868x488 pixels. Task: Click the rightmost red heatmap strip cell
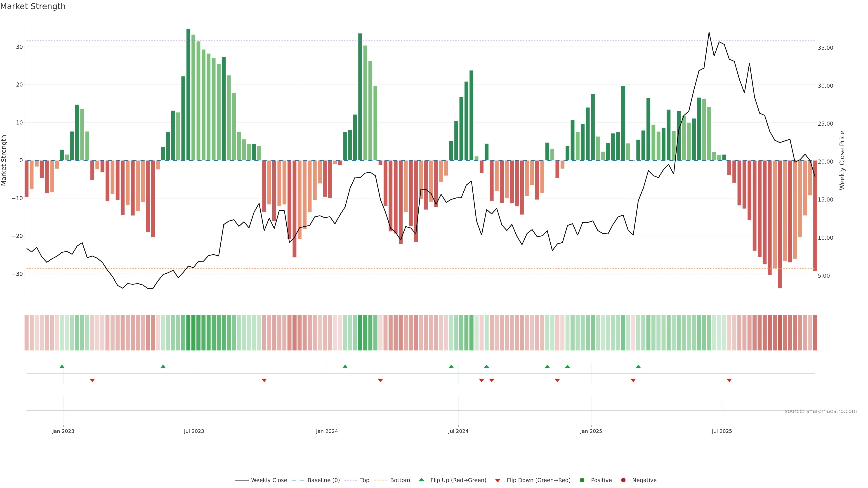click(x=815, y=333)
